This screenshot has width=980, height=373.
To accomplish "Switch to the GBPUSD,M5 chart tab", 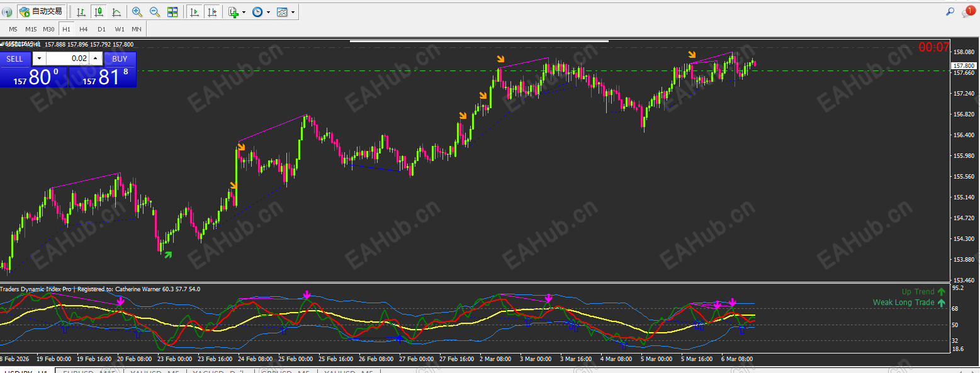I will [x=286, y=372].
